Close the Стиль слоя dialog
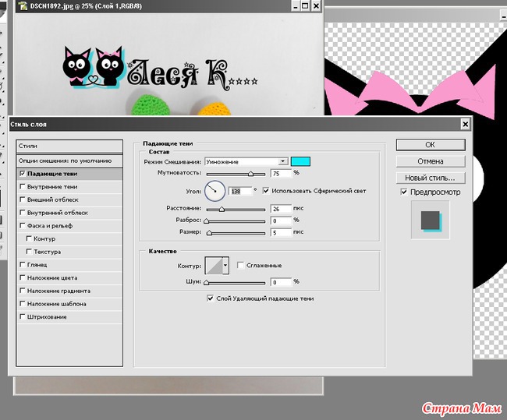This screenshot has width=507, height=420. (x=465, y=124)
